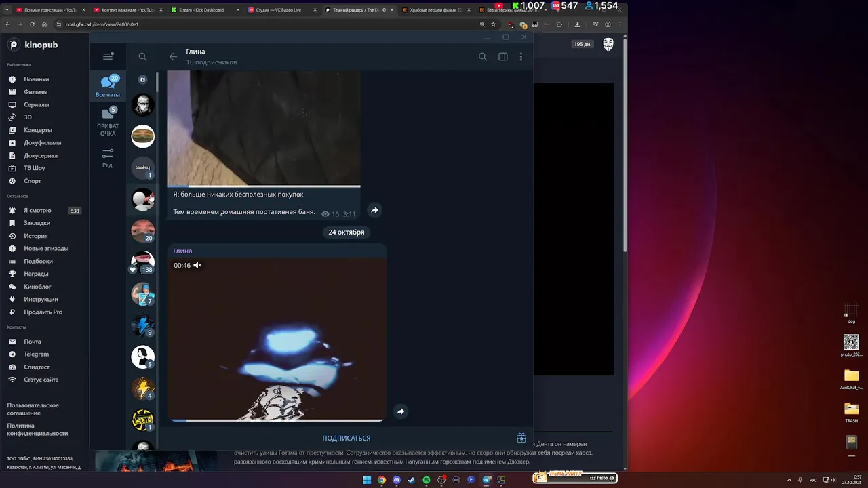Open the kinopub user avatar menu

pos(608,44)
